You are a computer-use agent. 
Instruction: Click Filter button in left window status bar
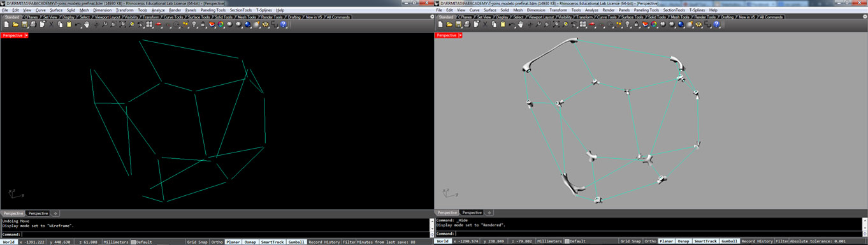tap(349, 242)
